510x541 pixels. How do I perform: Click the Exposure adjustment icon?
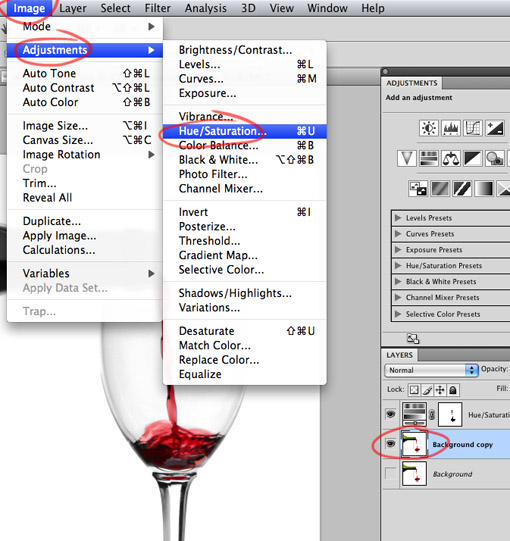pos(495,128)
